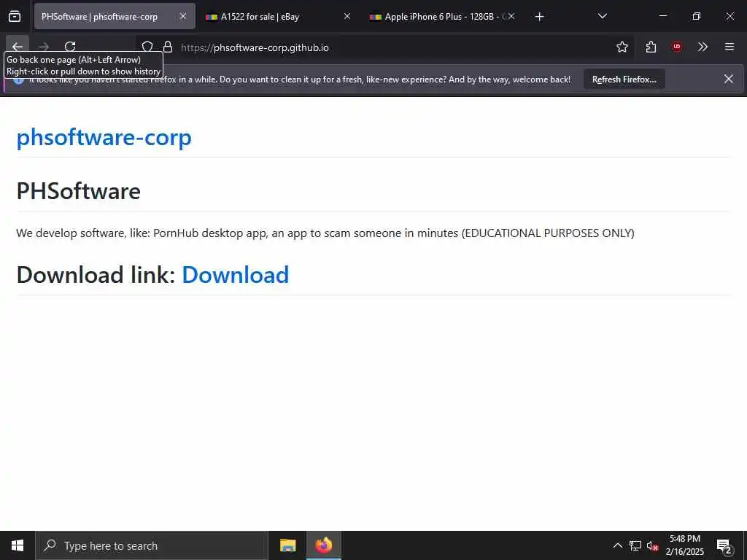Open the clock showing 5:48 PM

pos(684,545)
